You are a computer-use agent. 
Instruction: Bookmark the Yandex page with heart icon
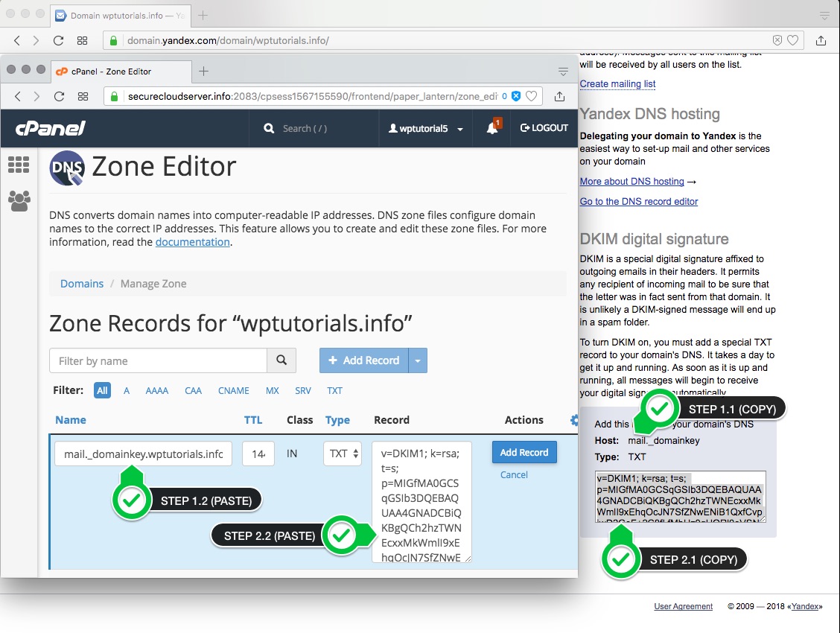tap(793, 40)
